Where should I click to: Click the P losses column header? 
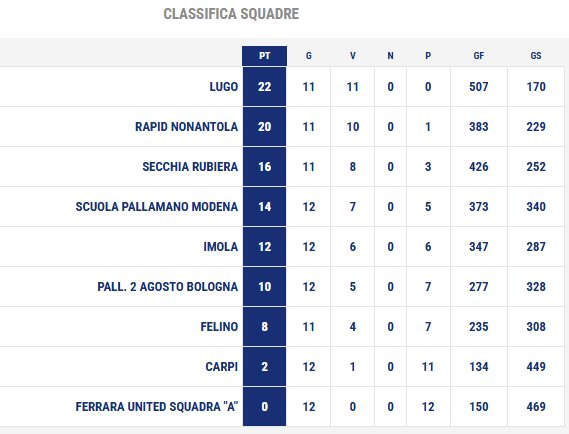[x=428, y=56]
